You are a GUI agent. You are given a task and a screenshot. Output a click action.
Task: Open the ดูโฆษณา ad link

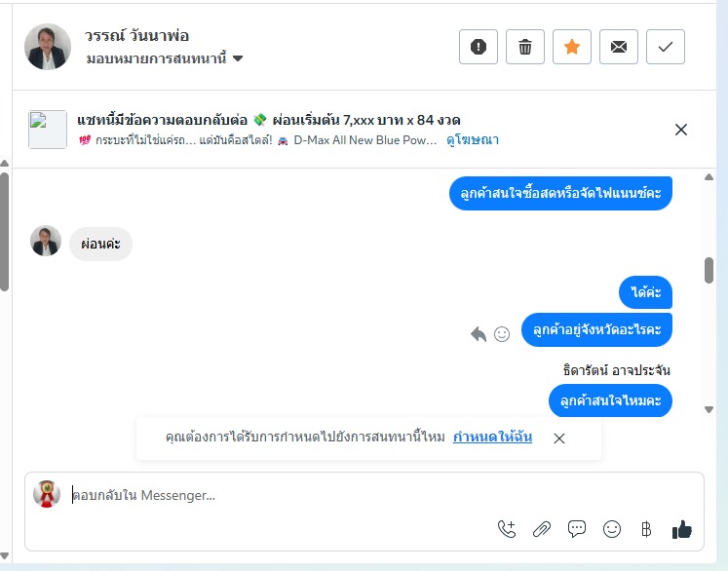tap(473, 140)
